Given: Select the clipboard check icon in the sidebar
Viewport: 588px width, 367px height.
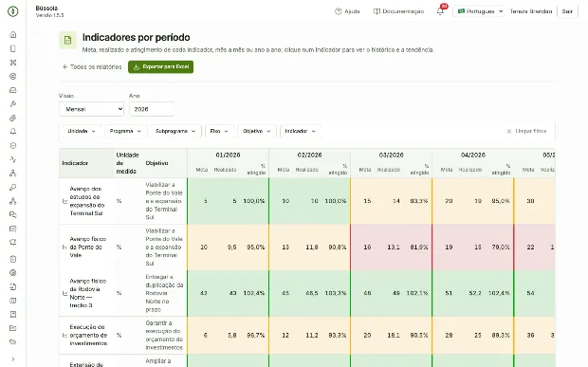Looking at the screenshot, I should pyautogui.click(x=12, y=259).
